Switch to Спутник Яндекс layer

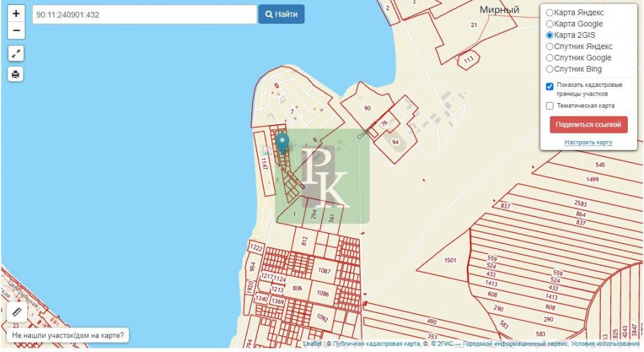(550, 47)
